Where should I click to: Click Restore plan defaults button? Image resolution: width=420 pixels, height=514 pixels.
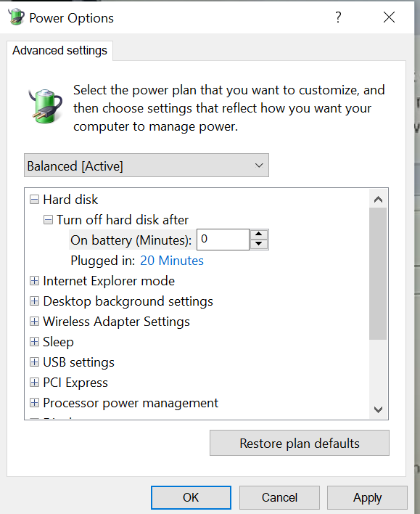pos(300,443)
